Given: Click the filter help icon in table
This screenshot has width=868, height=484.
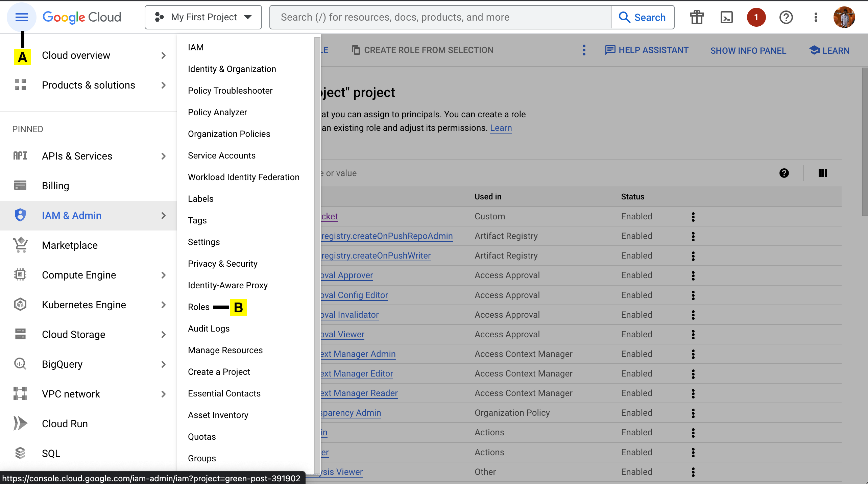Looking at the screenshot, I should pyautogui.click(x=784, y=173).
